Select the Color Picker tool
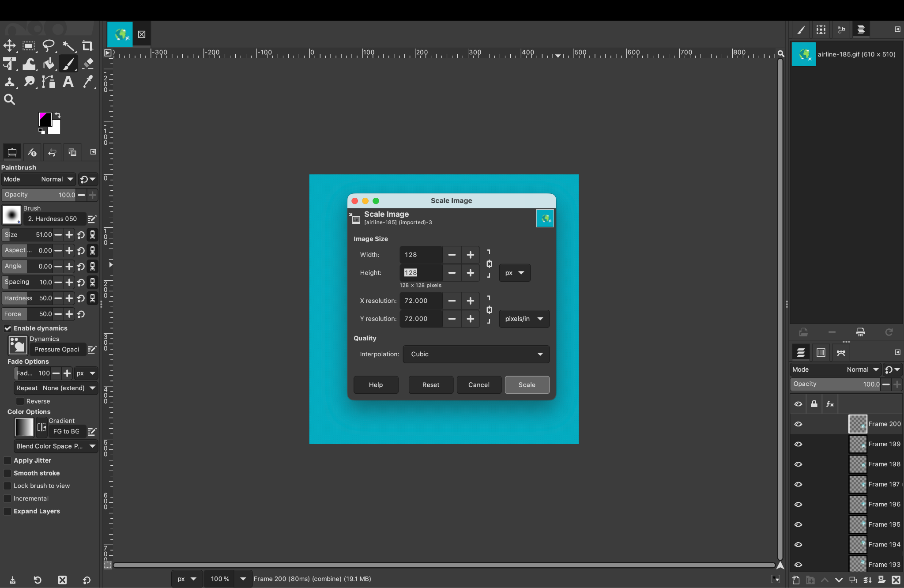Image resolution: width=904 pixels, height=588 pixels. tap(88, 81)
